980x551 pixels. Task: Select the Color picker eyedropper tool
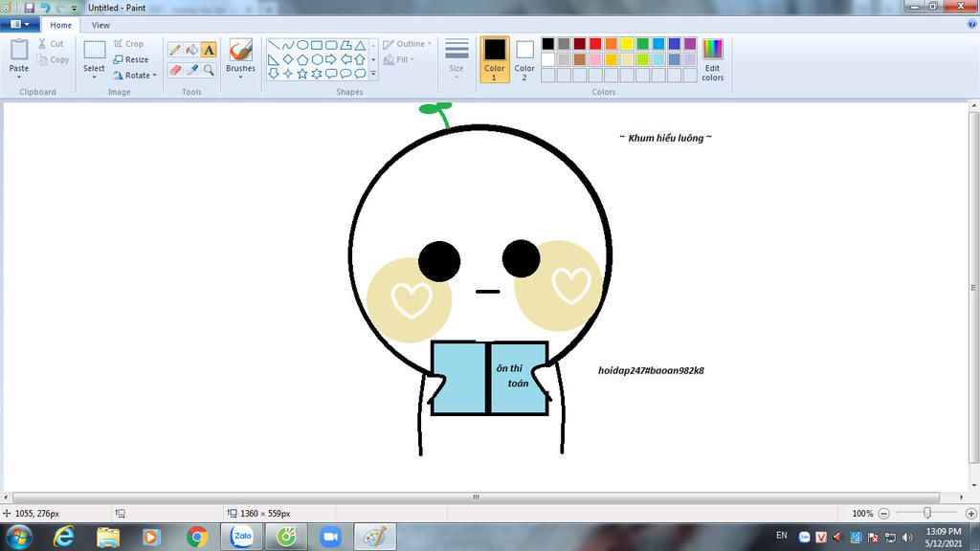pyautogui.click(x=191, y=69)
